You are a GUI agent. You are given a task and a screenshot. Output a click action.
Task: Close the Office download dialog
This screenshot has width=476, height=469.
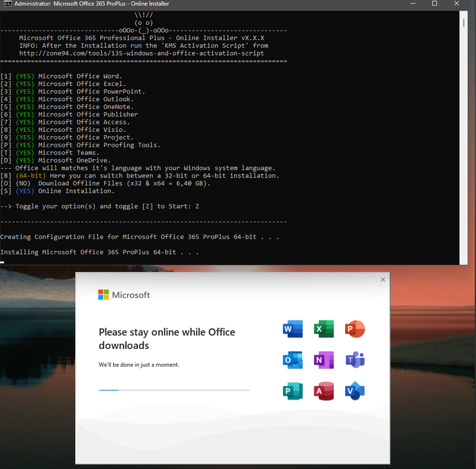[x=382, y=280]
